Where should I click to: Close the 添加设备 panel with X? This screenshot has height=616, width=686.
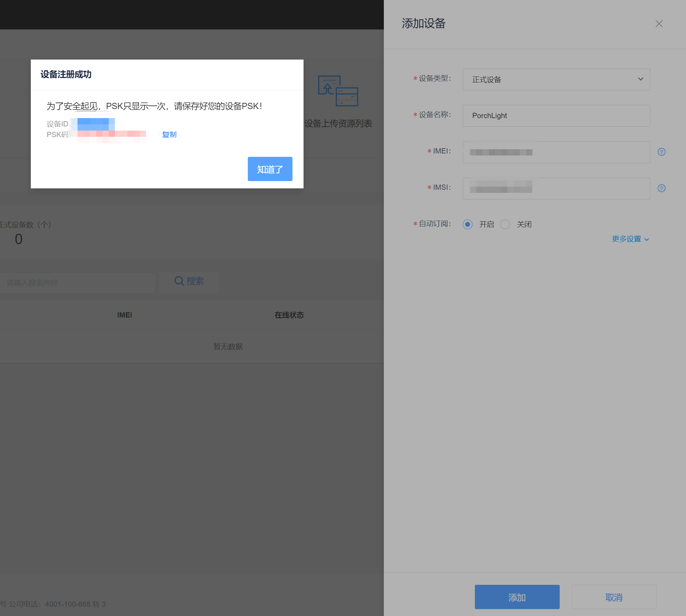(659, 24)
